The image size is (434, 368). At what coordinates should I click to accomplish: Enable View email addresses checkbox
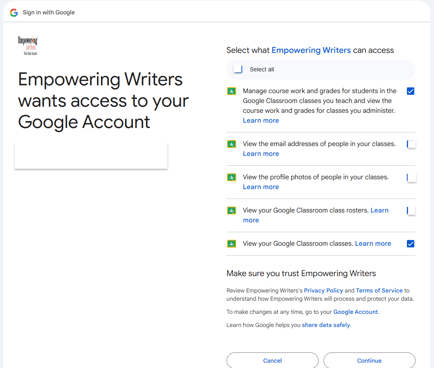(x=411, y=144)
